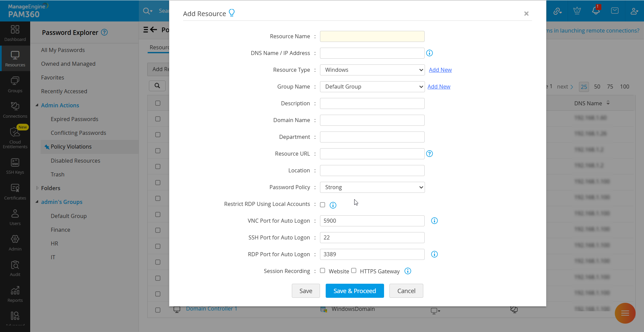The width and height of the screenshot is (644, 332).
Task: Enable Restrict RDP Using Local Accounts checkbox
Action: (323, 205)
